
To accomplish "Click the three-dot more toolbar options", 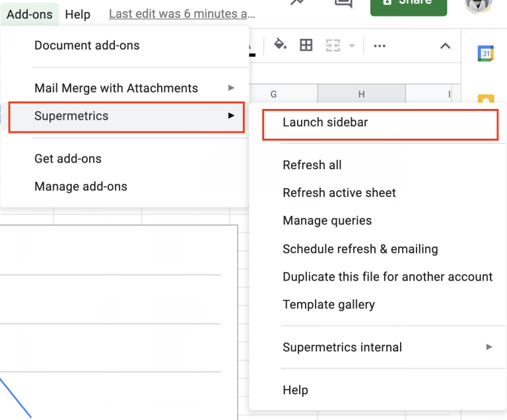I will pyautogui.click(x=380, y=46).
